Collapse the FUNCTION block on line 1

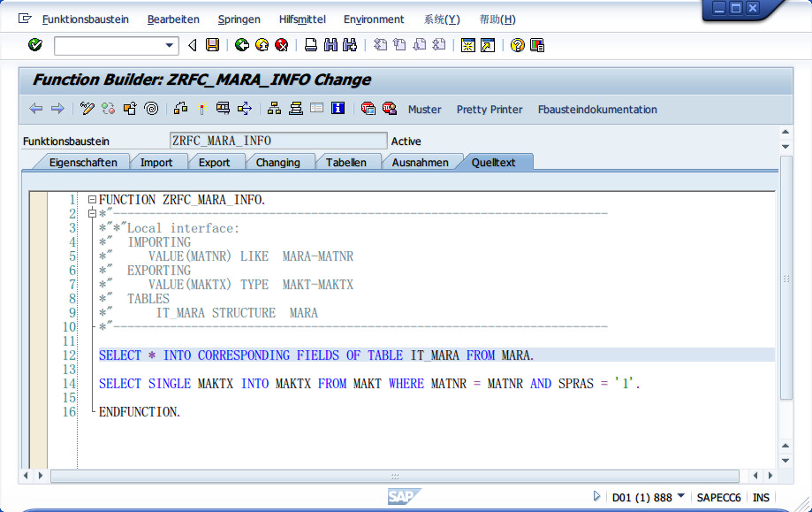tap(92, 200)
